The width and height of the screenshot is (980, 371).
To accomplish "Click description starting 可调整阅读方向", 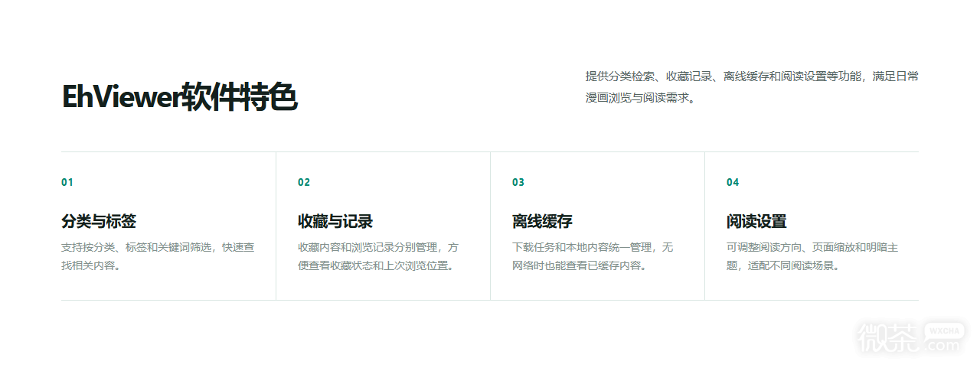I will coord(812,256).
